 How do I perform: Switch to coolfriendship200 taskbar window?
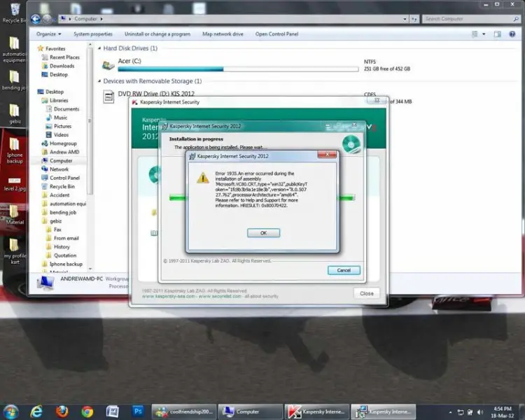pyautogui.click(x=184, y=412)
